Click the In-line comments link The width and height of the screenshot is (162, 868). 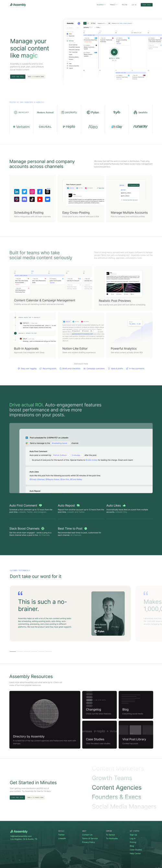click(135, 369)
